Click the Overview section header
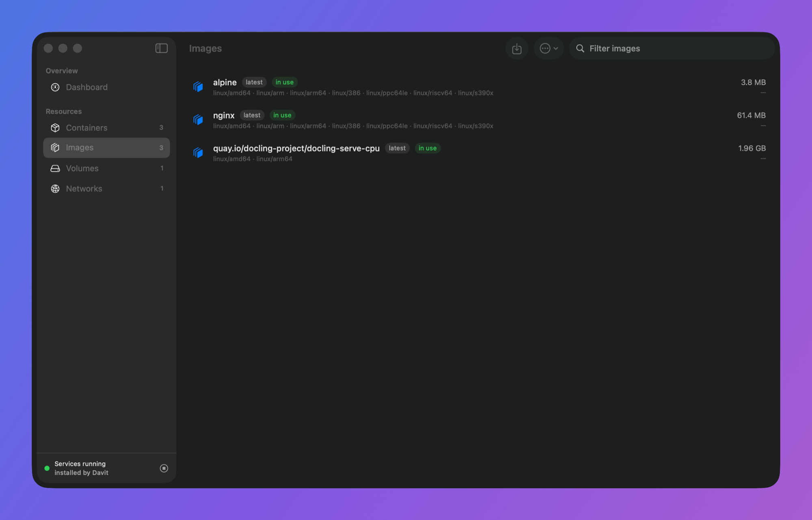 [x=62, y=71]
